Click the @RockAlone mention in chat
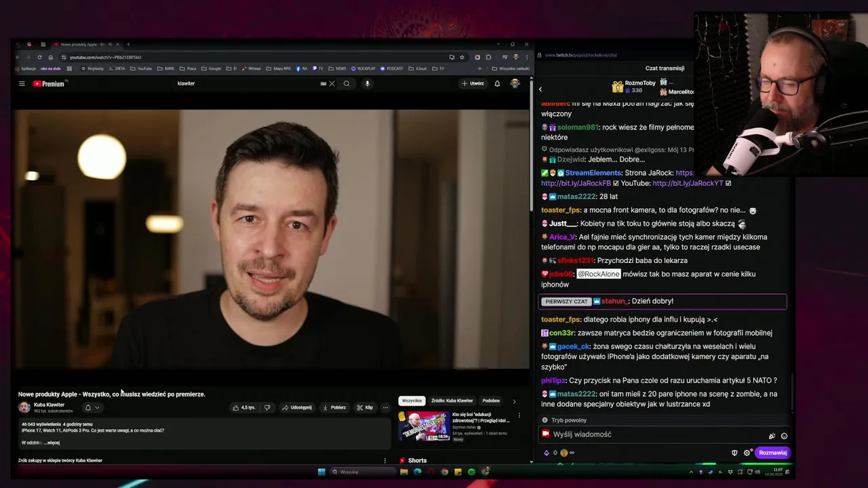868x488 pixels. pyautogui.click(x=599, y=274)
